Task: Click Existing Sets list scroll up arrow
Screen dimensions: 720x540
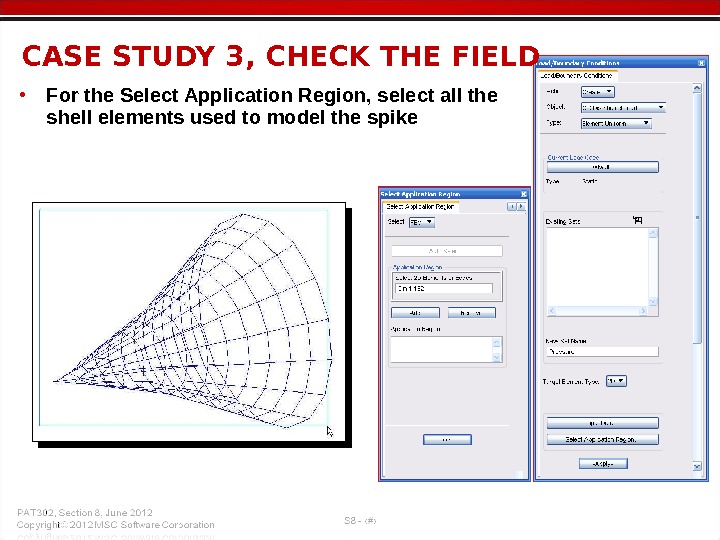Action: 653,233
